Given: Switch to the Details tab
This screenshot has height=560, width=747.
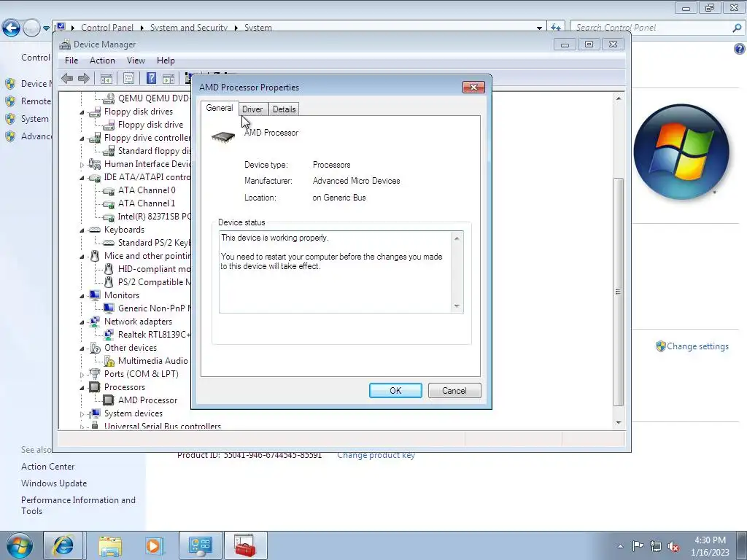Looking at the screenshot, I should pos(284,109).
